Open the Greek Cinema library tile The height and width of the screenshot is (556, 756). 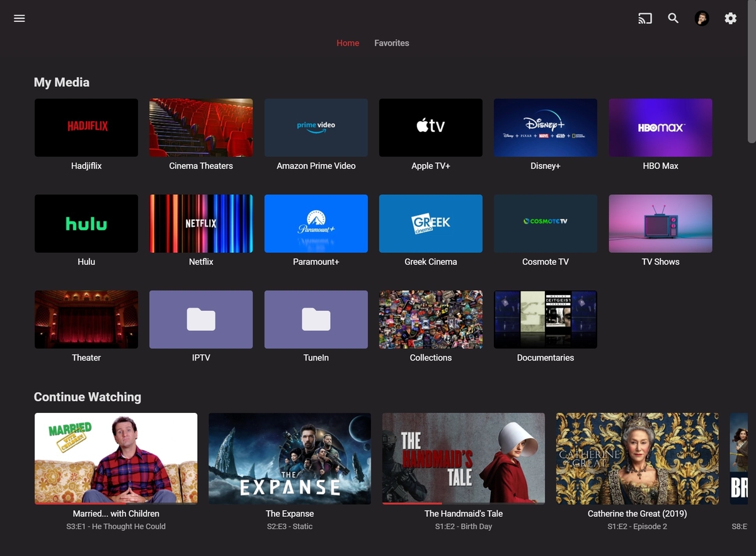431,223
